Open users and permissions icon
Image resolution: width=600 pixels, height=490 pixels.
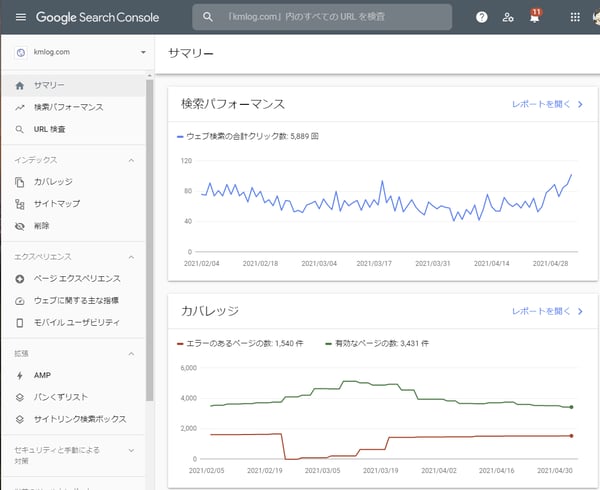(508, 17)
